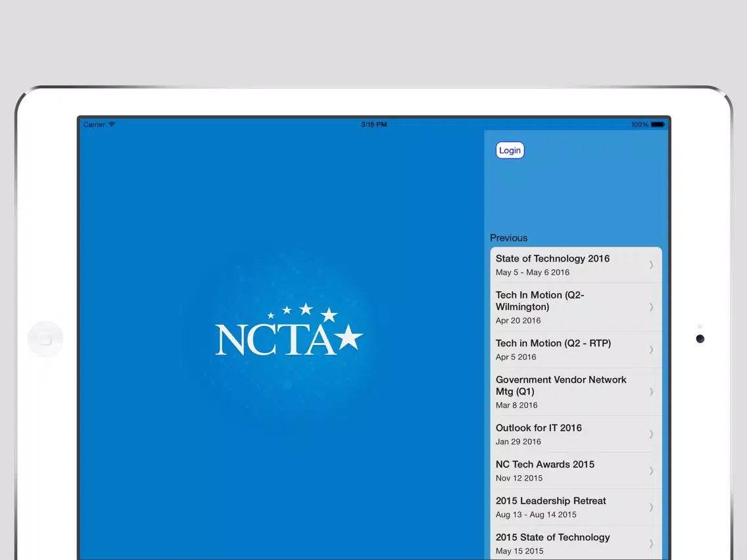Tap the date Aug 13 - Aug 14 2015
Viewport: 747px width, 560px height.
(x=536, y=515)
